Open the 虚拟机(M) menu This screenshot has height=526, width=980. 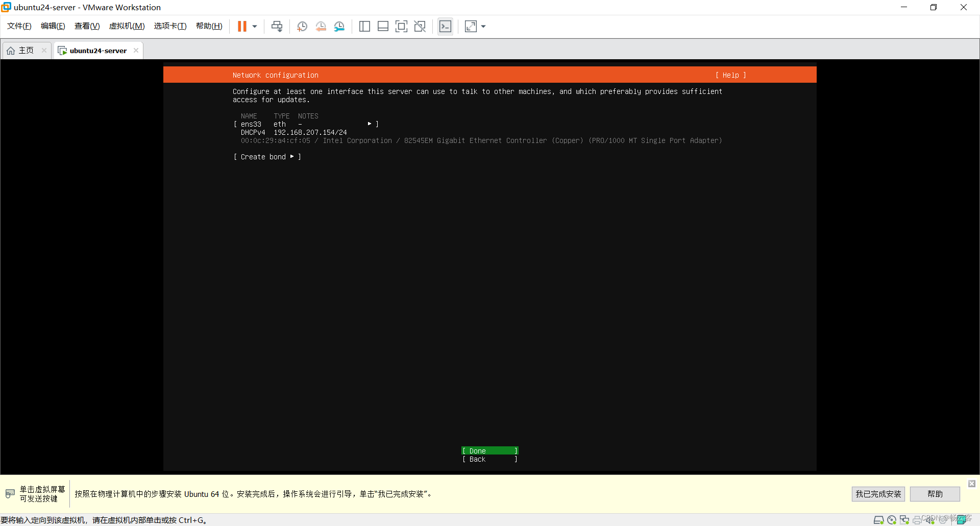tap(127, 26)
